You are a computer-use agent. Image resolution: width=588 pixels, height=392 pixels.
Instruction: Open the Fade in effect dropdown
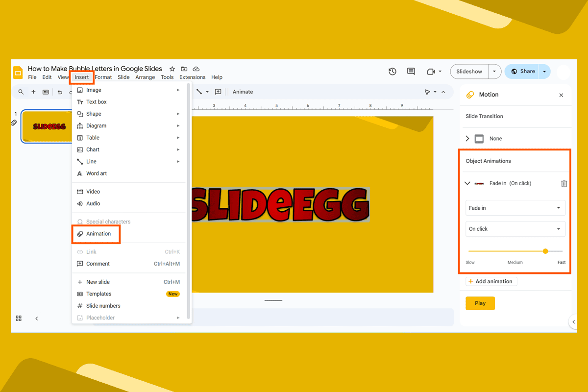(515, 208)
